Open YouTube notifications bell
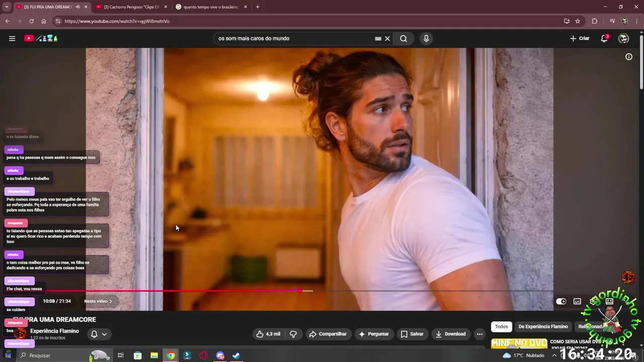 coord(604,38)
